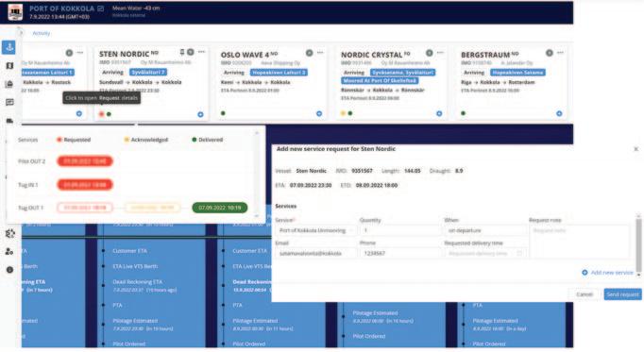Viewport: 644px width, 352px height.
Task: Switch to the Activity tab
Action: [41, 33]
